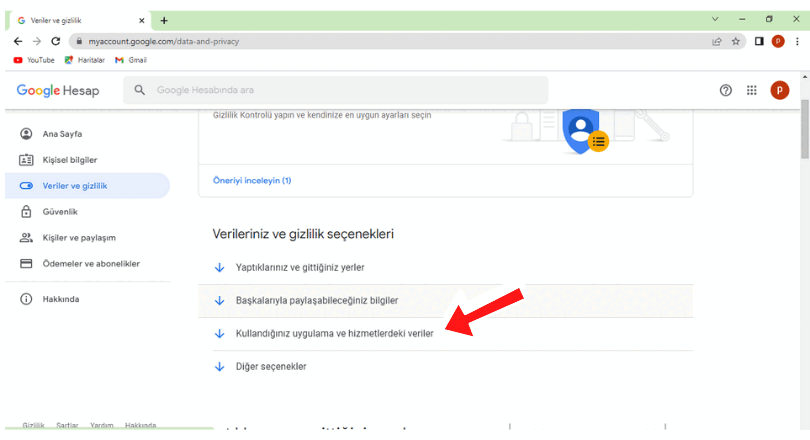The height and width of the screenshot is (440, 810).
Task: Click the padlock site info icon
Action: point(79,41)
